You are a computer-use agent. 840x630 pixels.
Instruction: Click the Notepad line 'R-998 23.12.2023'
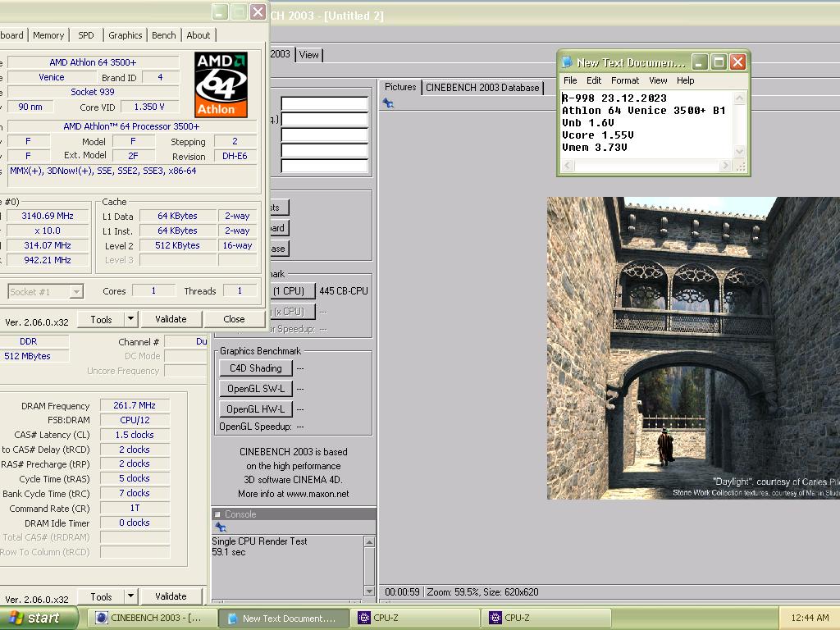pos(614,98)
